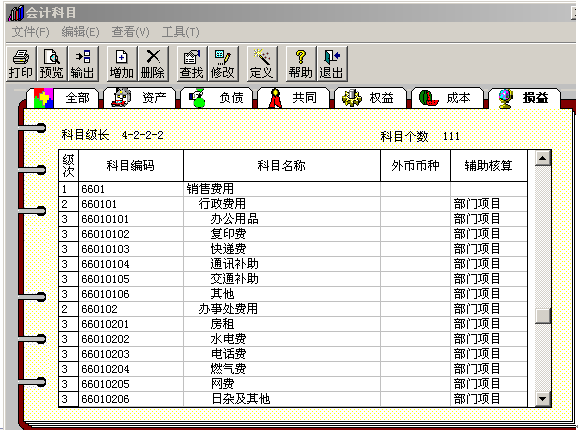Open the 工具(T) menu

click(181, 32)
